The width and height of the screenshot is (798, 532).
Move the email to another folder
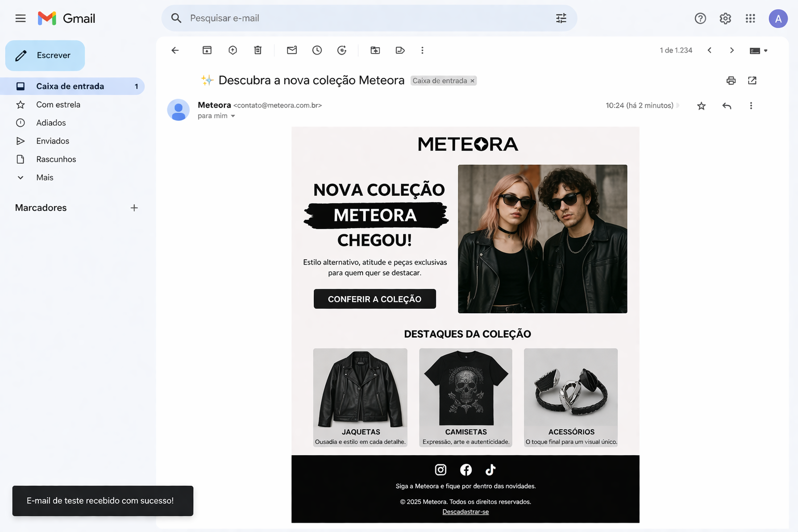click(x=375, y=50)
